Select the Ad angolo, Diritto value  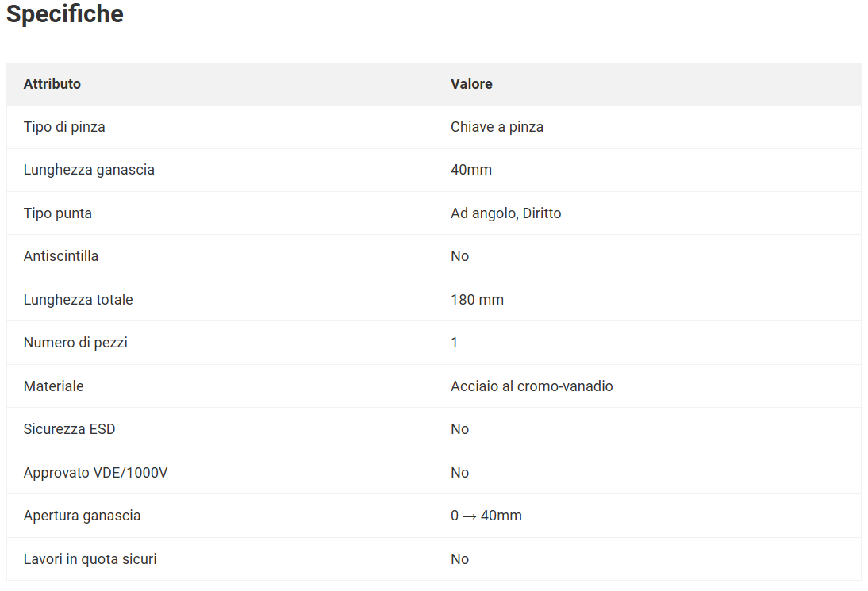505,213
